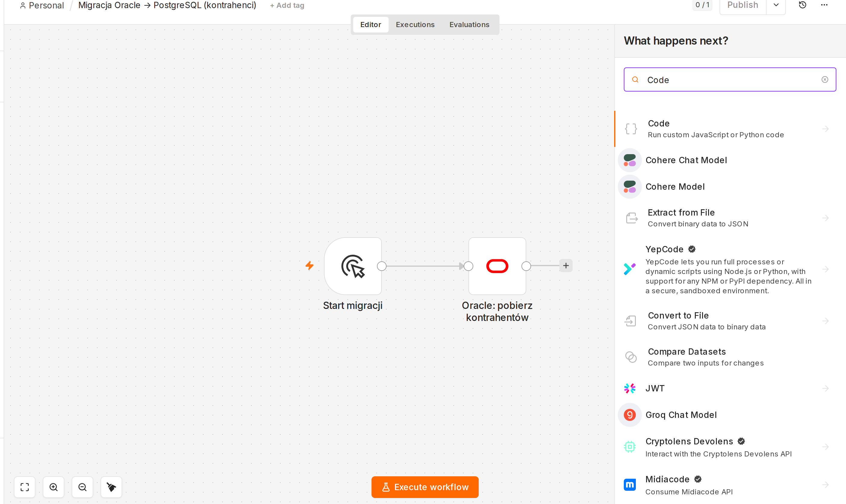
Task: Click Oracle node input connector
Action: click(468, 266)
